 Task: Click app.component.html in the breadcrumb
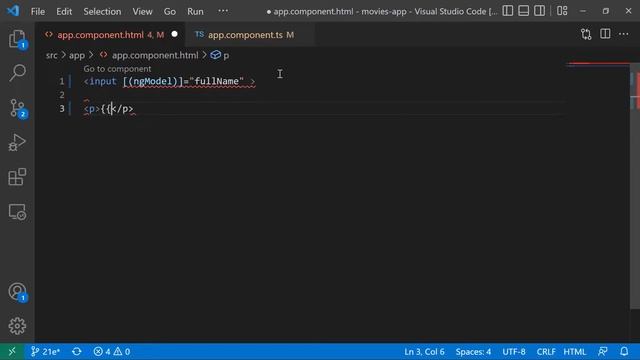pyautogui.click(x=155, y=55)
